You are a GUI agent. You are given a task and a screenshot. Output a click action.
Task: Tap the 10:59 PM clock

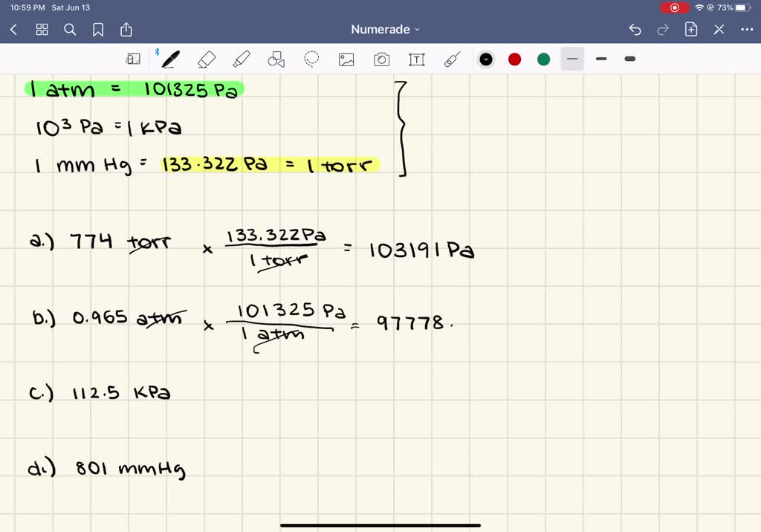(27, 7)
